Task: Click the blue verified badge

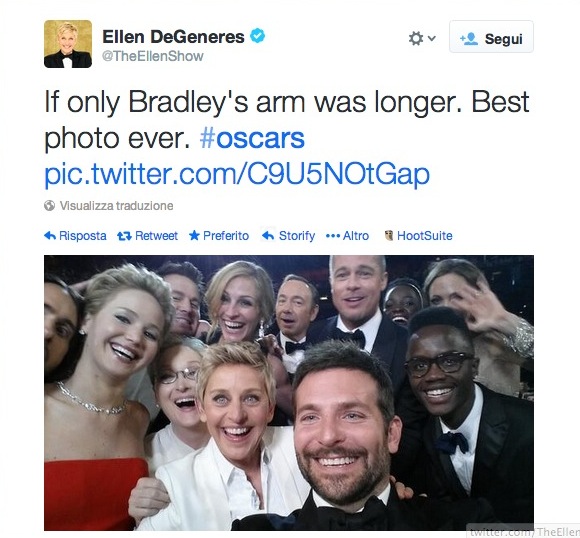Action: [257, 36]
